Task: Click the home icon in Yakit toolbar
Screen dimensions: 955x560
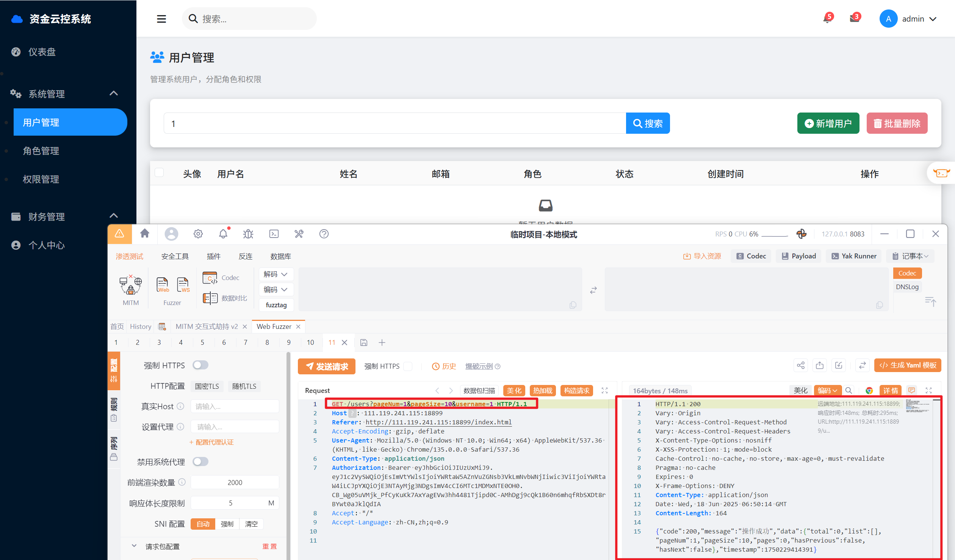Action: [x=145, y=233]
